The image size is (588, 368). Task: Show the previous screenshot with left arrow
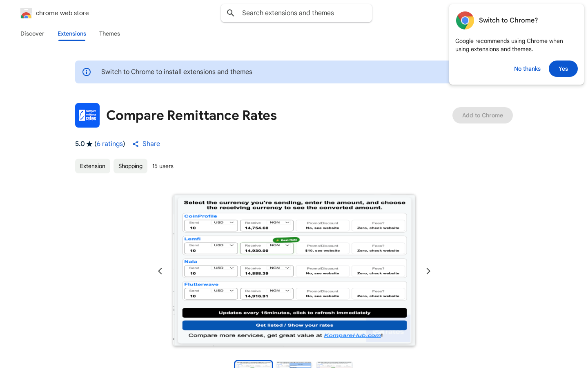(160, 271)
